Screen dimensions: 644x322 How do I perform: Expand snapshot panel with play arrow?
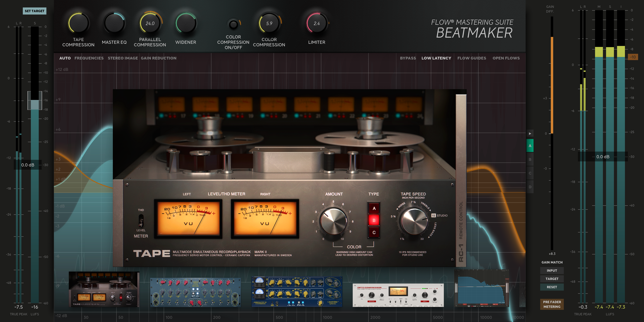point(530,134)
